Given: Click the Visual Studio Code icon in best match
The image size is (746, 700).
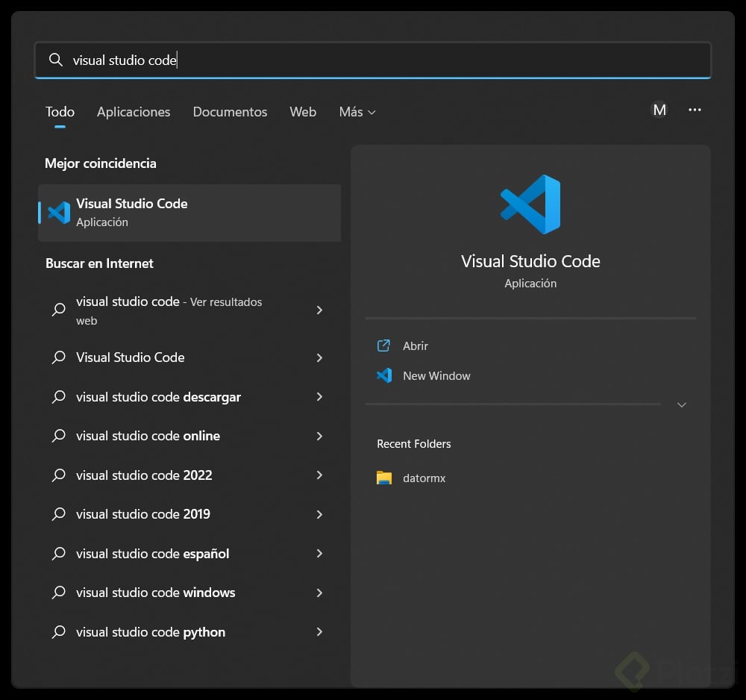Looking at the screenshot, I should [x=59, y=213].
